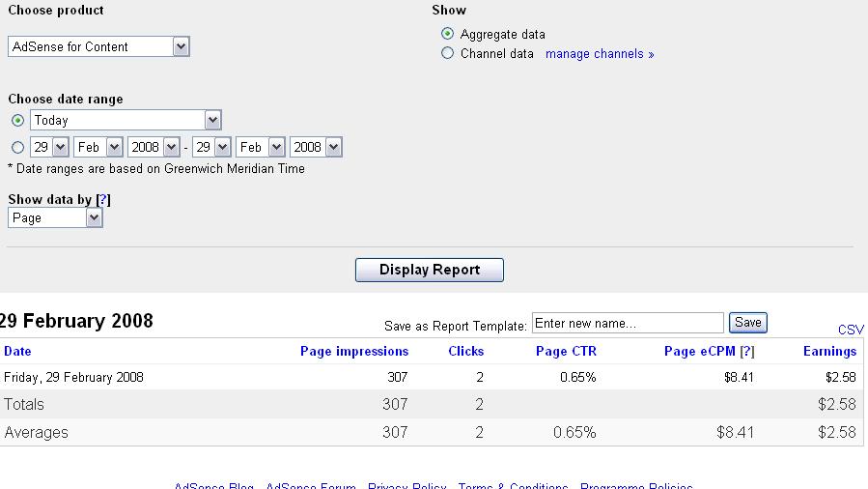Select the Channel data radio button

pos(447,54)
